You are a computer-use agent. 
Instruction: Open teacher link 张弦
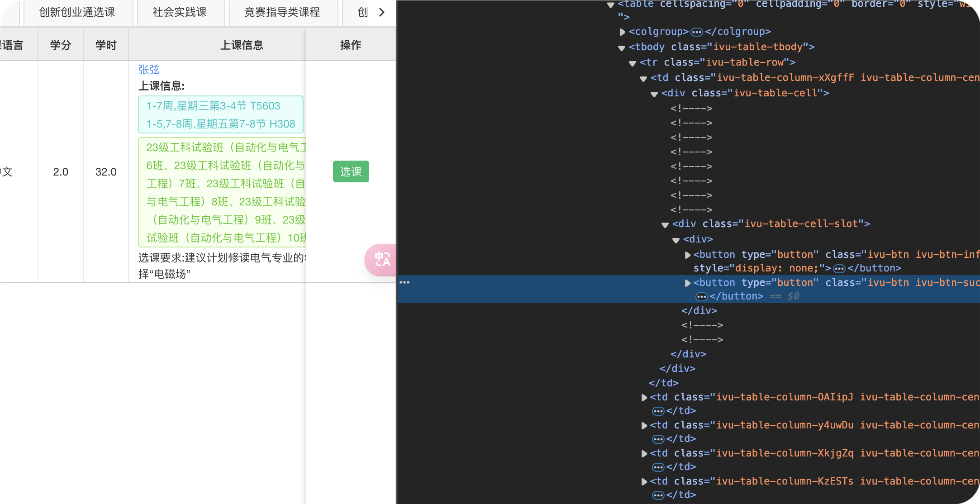pos(149,69)
